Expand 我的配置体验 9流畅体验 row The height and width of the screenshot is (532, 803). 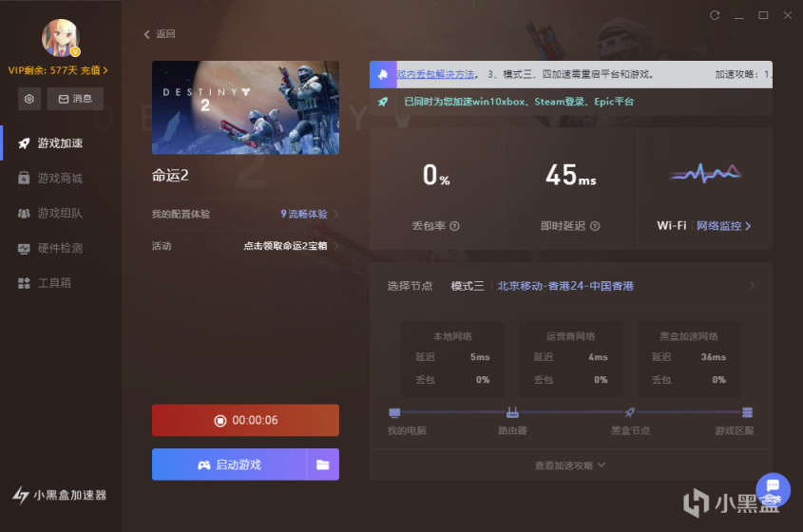click(245, 214)
